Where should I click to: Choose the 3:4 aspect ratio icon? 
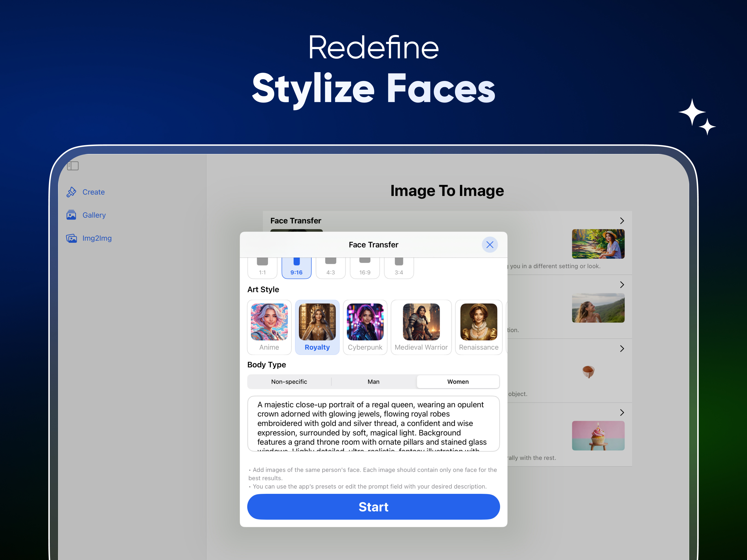click(x=399, y=261)
